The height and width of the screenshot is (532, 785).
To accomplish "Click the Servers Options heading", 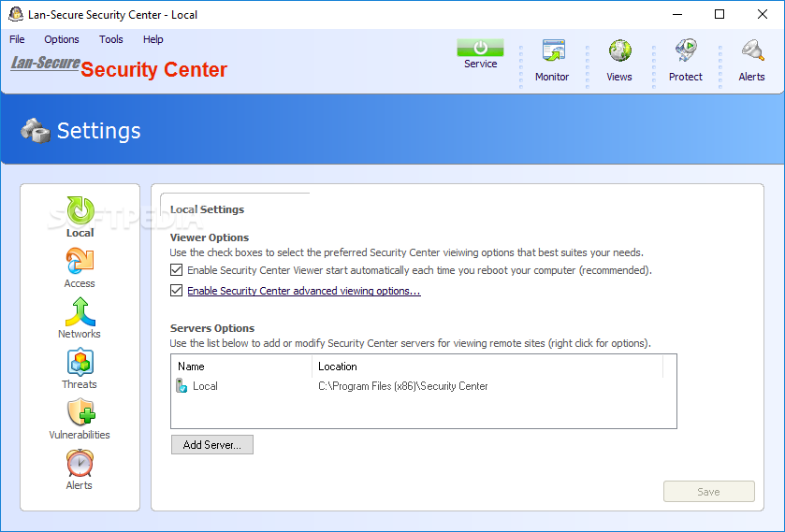I will pos(212,328).
